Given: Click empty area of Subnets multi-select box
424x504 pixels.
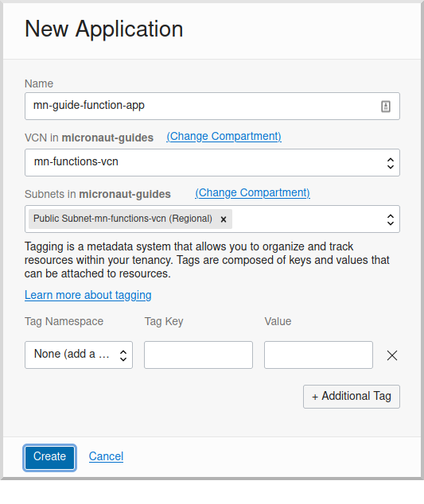Looking at the screenshot, I should [x=305, y=219].
